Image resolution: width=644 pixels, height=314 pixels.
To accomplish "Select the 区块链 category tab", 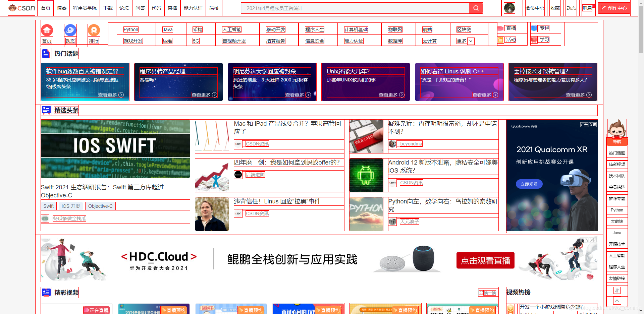I will (x=464, y=29).
